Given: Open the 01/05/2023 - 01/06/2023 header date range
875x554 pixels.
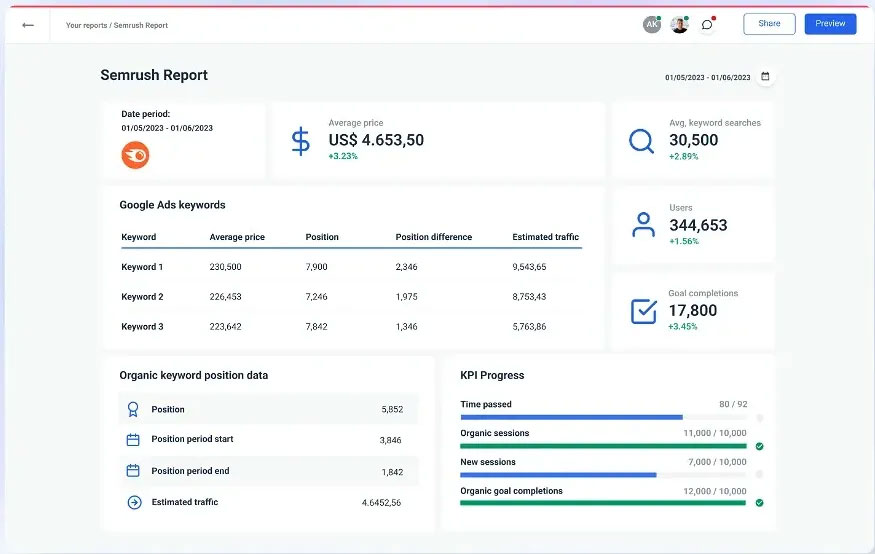Looking at the screenshot, I should coord(708,78).
